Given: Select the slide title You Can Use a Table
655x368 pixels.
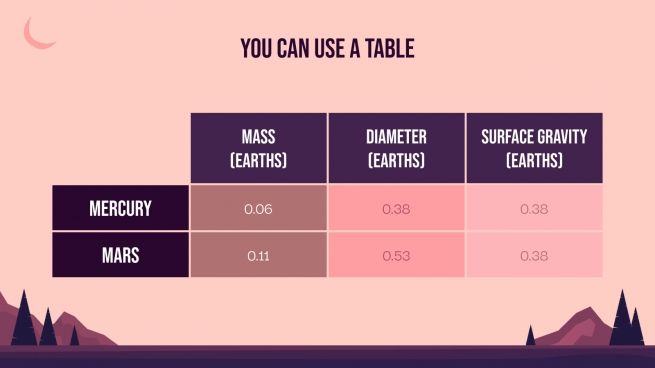Looking at the screenshot, I should pyautogui.click(x=328, y=48).
